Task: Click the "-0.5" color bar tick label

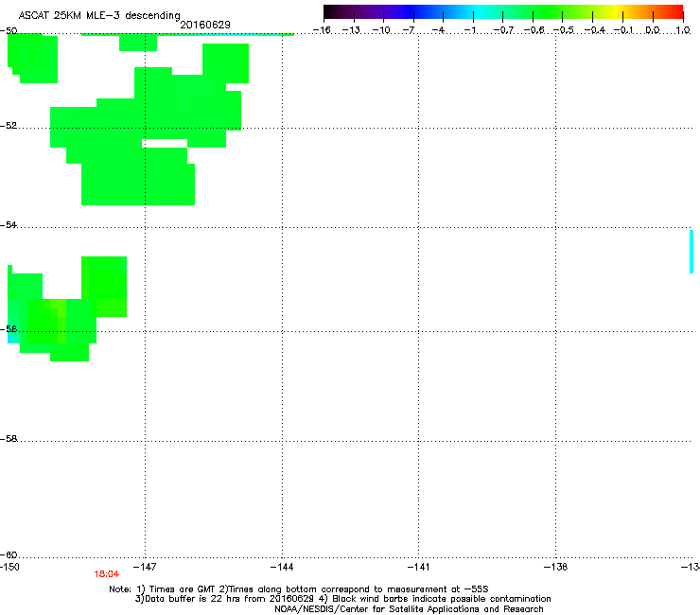Action: coord(564,30)
